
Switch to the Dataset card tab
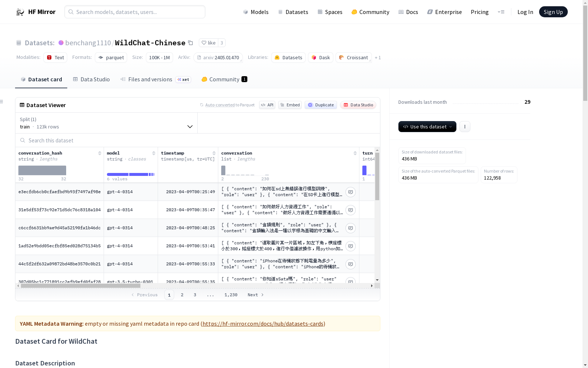coord(41,79)
